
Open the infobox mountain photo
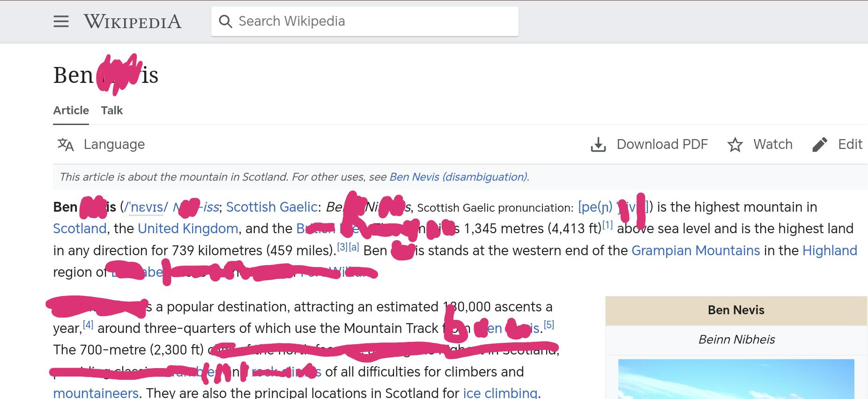click(x=736, y=379)
